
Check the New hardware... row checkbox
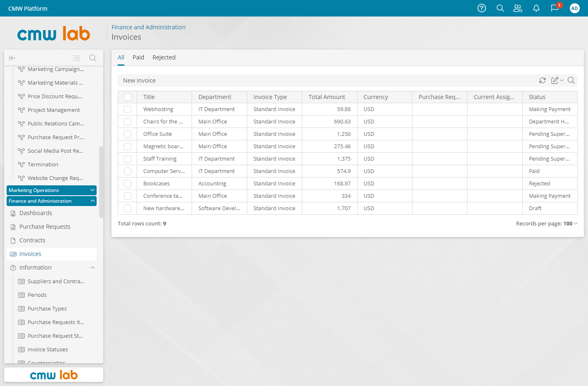click(x=128, y=208)
